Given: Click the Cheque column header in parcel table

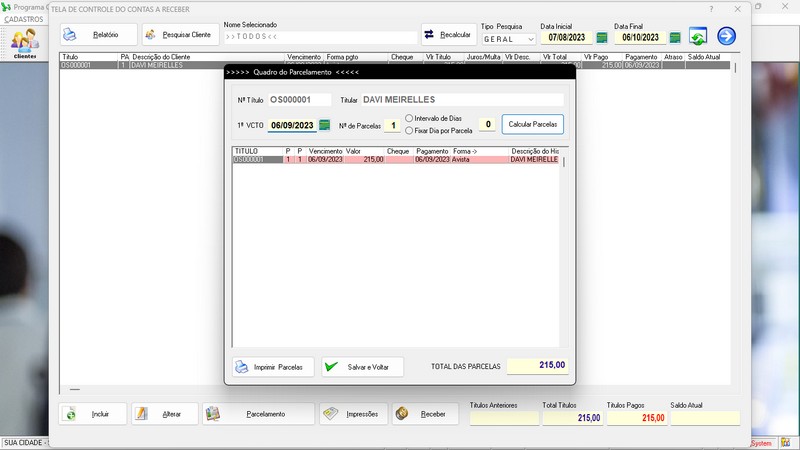Looking at the screenshot, I should pos(398,152).
